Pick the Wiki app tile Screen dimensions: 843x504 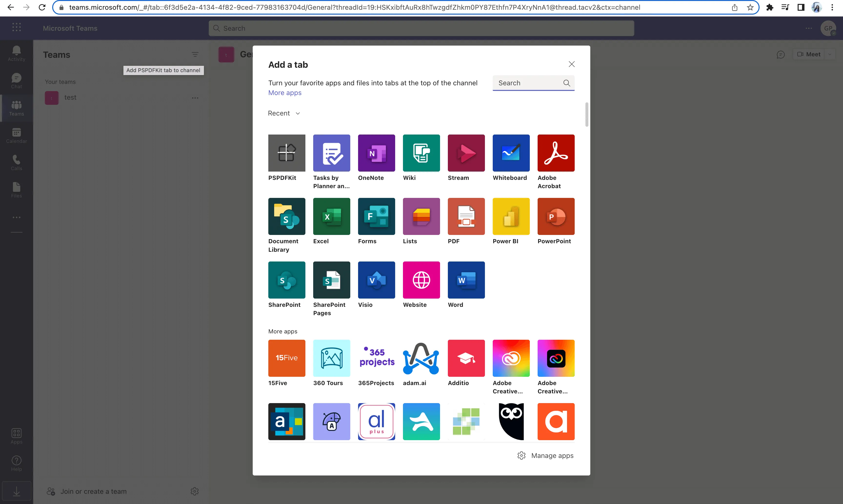pyautogui.click(x=421, y=153)
